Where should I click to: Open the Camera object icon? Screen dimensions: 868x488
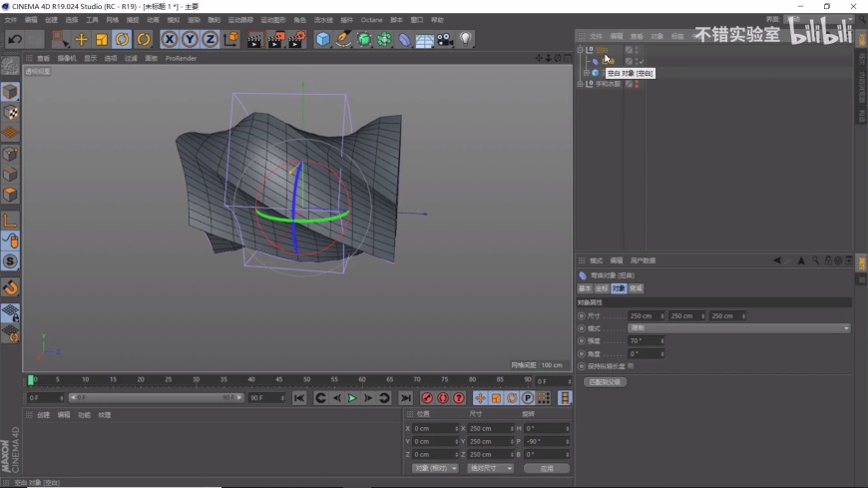point(445,39)
